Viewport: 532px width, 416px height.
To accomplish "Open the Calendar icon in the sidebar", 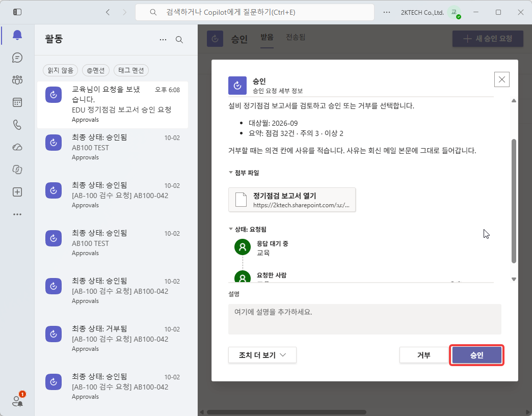I will click(17, 102).
